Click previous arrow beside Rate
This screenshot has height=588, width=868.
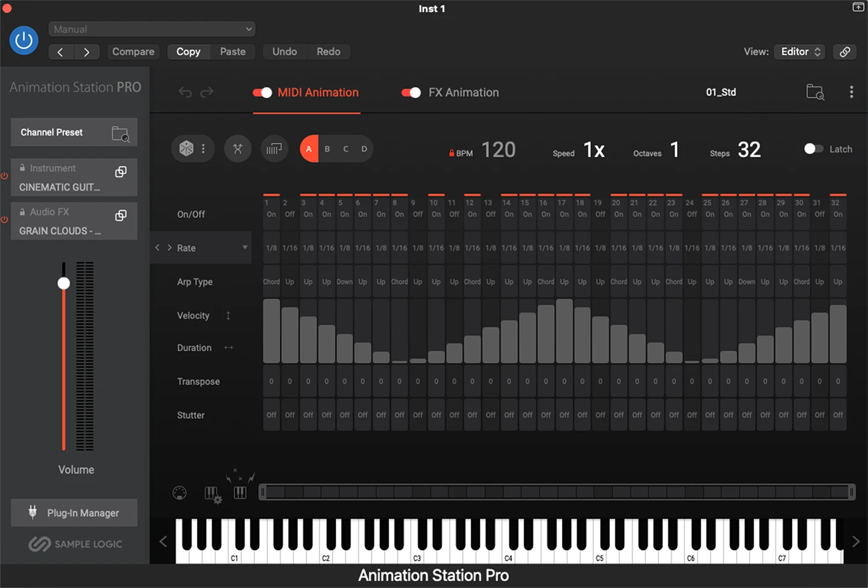tap(157, 248)
